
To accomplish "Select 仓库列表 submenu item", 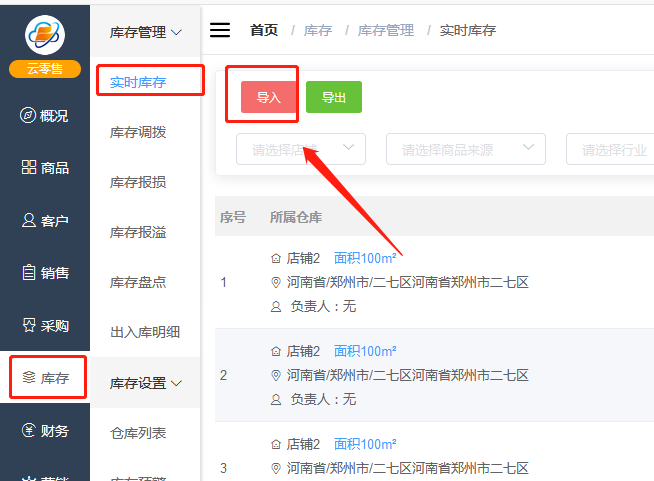I will 138,433.
